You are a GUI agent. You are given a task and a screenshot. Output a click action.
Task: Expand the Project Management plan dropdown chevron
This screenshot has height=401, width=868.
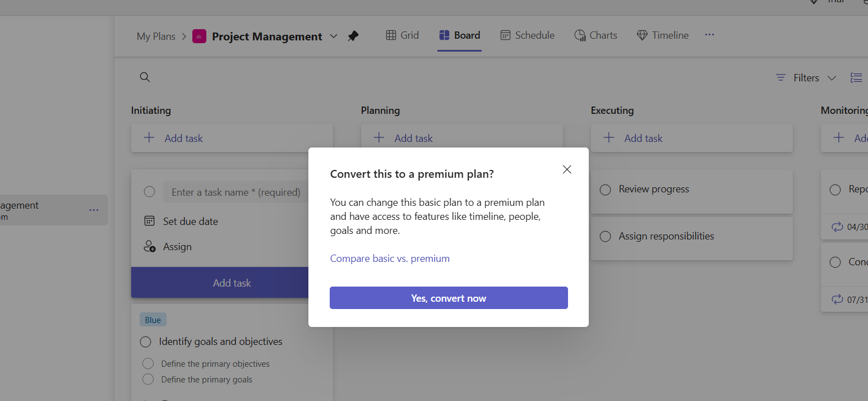pos(334,36)
